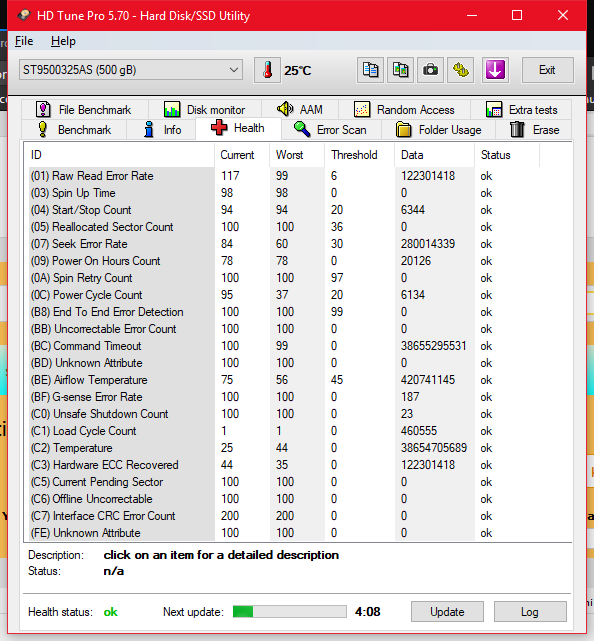Viewport: 594px width, 641px height.
Task: Click the Worst column header
Action: click(297, 155)
